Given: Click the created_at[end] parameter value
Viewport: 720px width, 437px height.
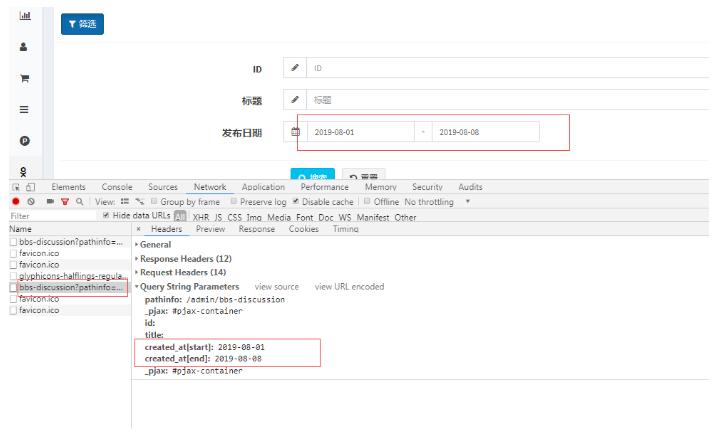Looking at the screenshot, I should click(238, 359).
